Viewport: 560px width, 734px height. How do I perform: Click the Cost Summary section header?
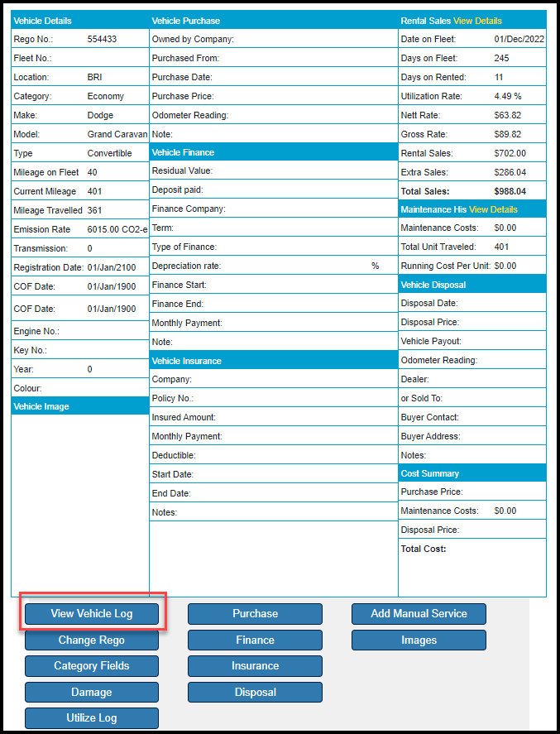click(x=429, y=473)
